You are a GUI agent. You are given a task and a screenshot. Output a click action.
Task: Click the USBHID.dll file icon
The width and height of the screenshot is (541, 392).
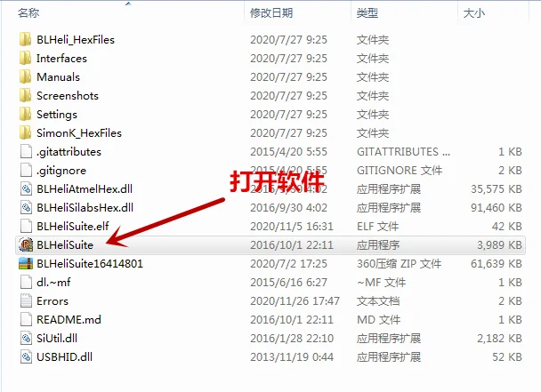[x=26, y=356]
